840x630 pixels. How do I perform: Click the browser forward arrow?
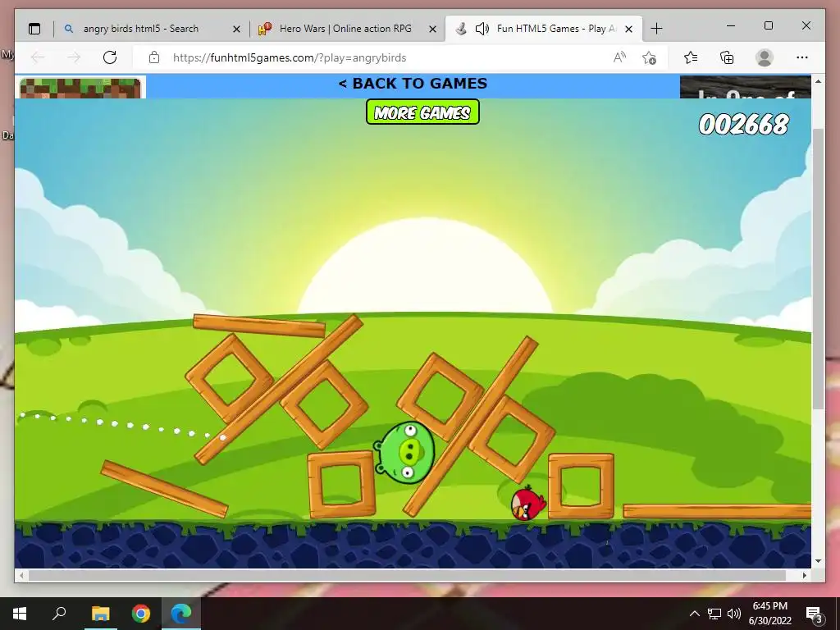click(x=74, y=57)
